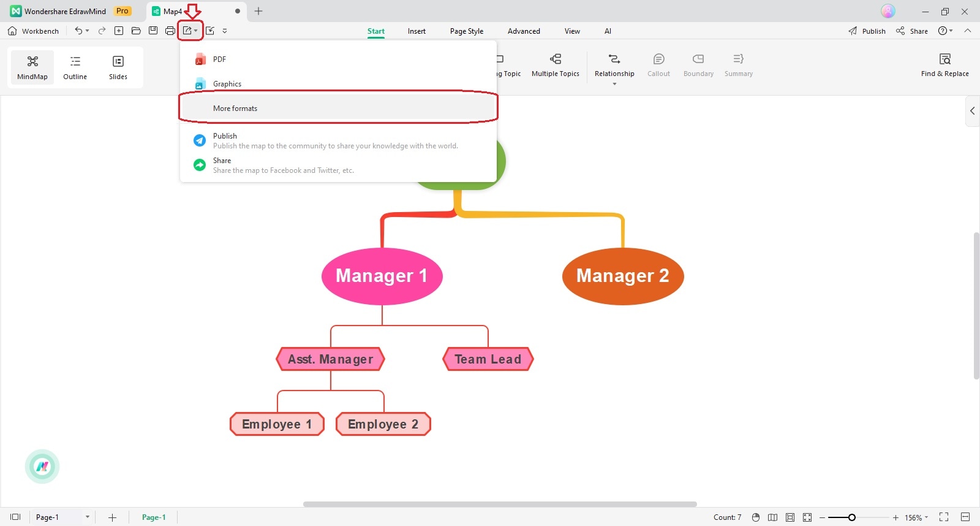Add a new page
The image size is (980, 526).
112,517
